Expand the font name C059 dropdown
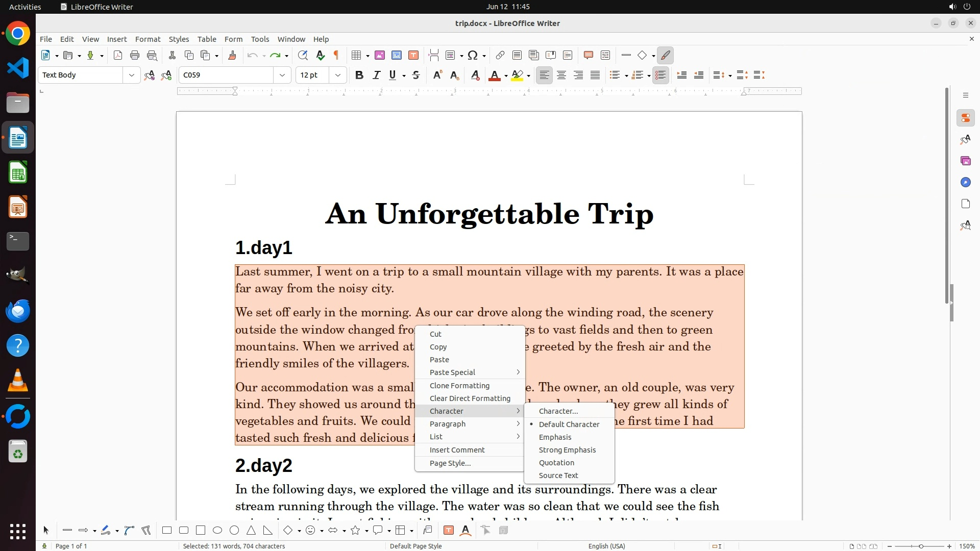This screenshot has height=551, width=980. tap(282, 75)
